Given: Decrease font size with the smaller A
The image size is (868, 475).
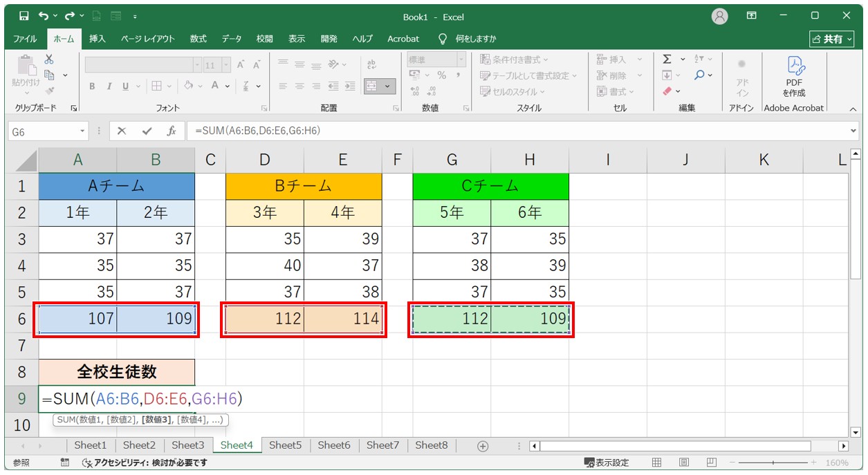Looking at the screenshot, I should click(x=257, y=65).
